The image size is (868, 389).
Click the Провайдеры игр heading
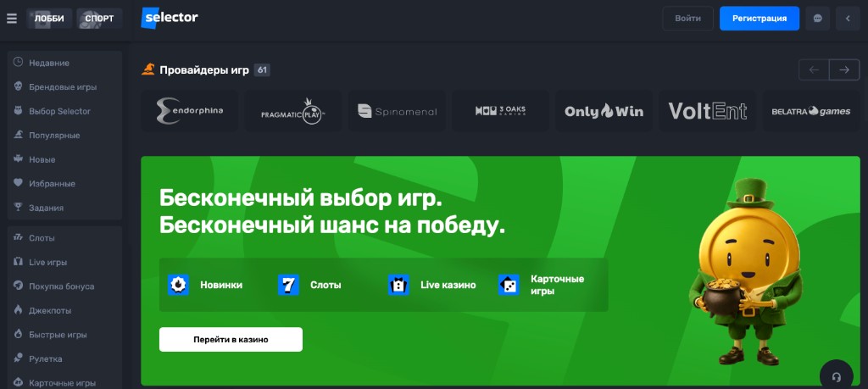click(204, 69)
